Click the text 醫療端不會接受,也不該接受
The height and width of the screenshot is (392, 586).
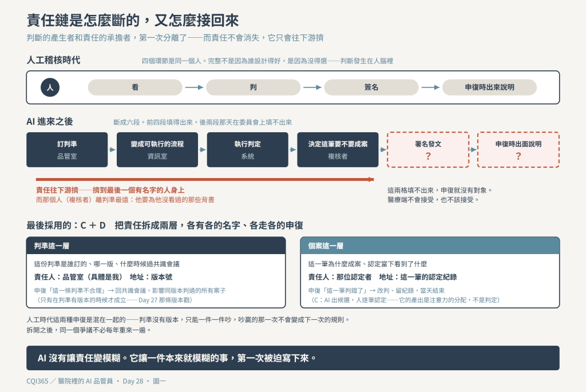433,200
